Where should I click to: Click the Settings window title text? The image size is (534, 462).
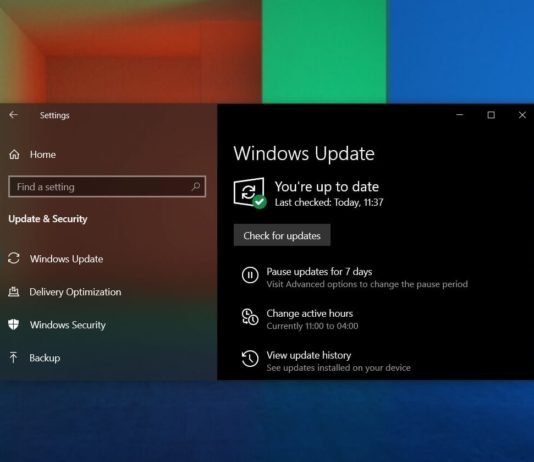[x=54, y=115]
